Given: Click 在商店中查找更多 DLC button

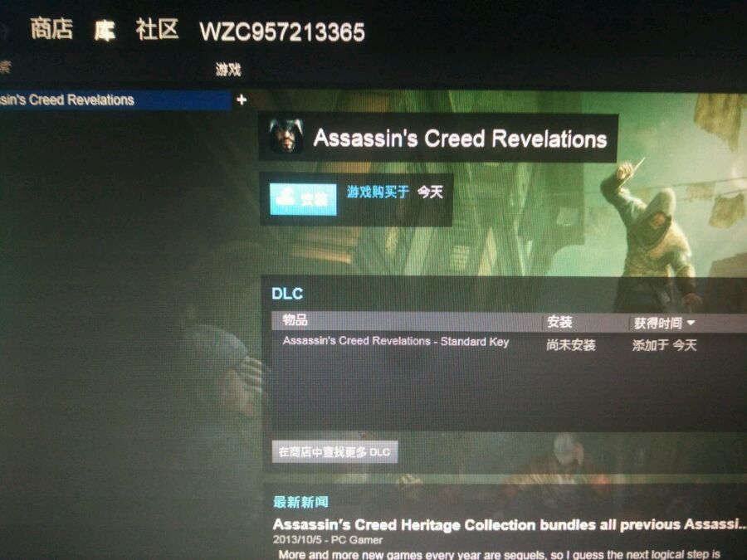Looking at the screenshot, I should pyautogui.click(x=335, y=452).
